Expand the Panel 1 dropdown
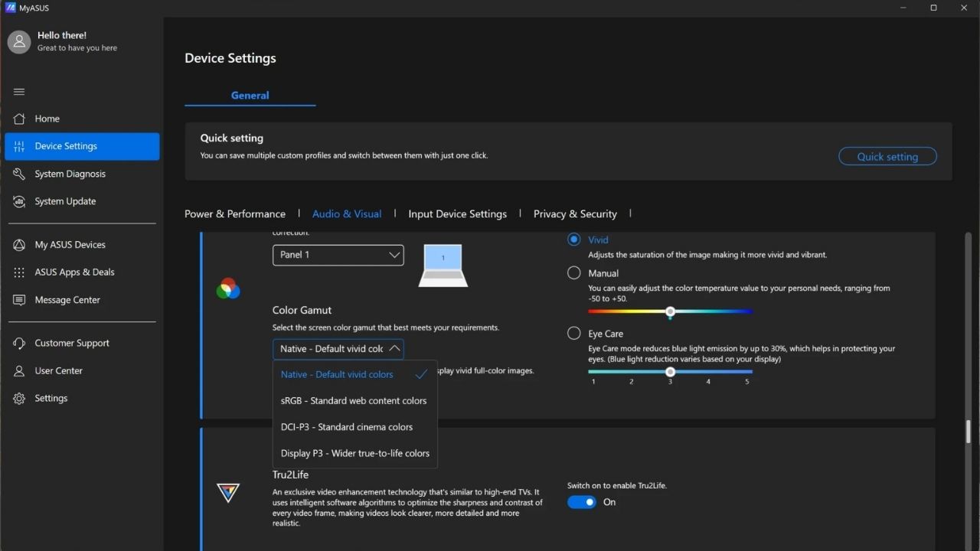 coord(338,255)
